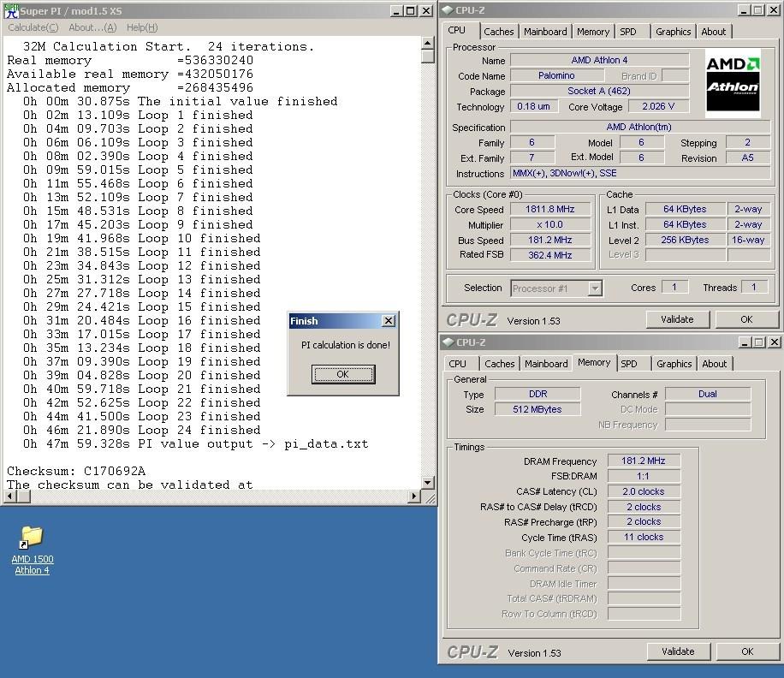Switch to Caches tab in upper CPU-Z
Viewport: 784px width, 678px height.
pos(498,32)
